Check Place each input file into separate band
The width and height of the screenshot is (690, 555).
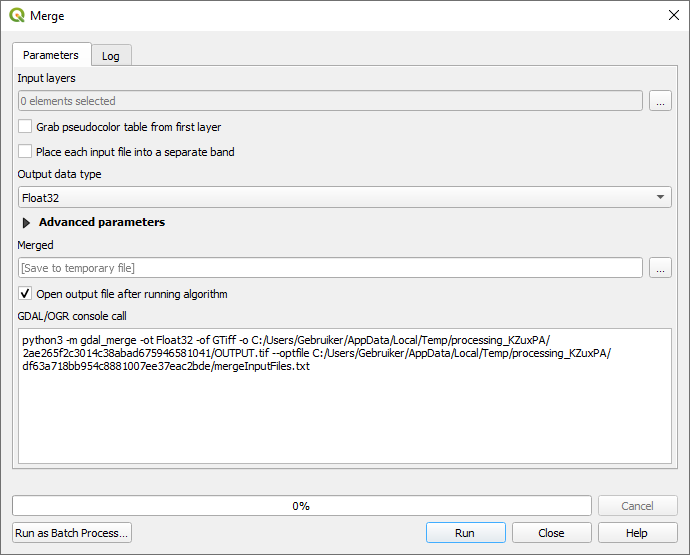(25, 152)
